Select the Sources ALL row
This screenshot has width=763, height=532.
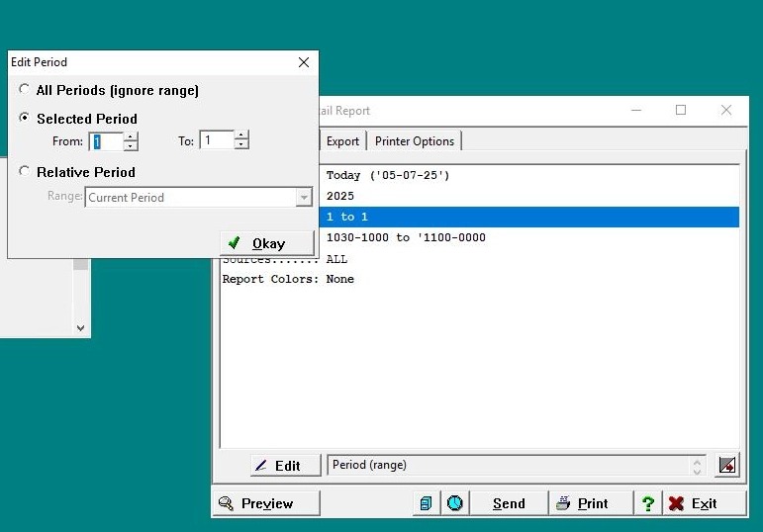480,259
